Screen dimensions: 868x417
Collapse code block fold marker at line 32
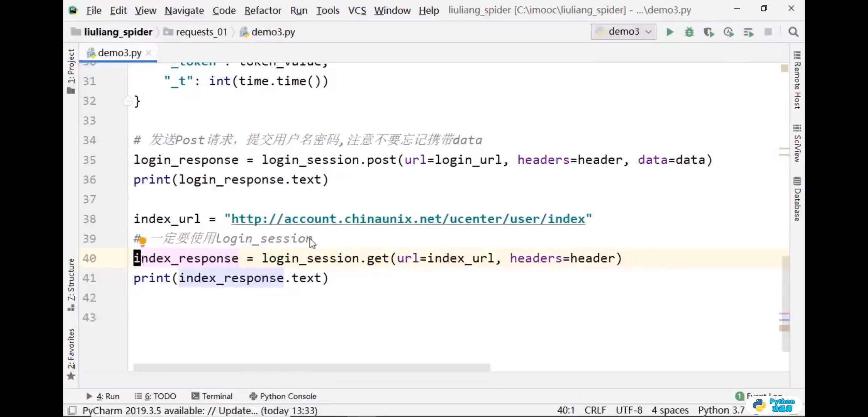coord(128,101)
